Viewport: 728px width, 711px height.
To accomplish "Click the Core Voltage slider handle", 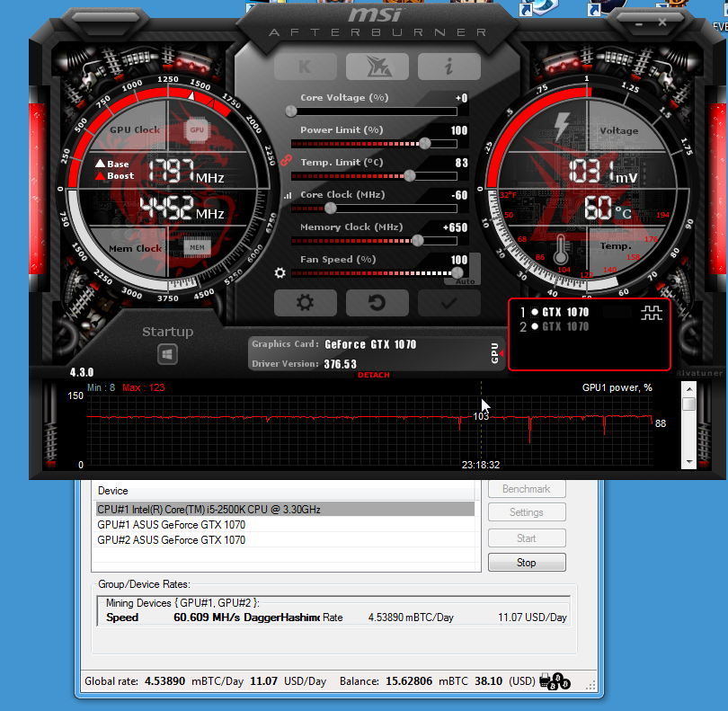I will (291, 111).
